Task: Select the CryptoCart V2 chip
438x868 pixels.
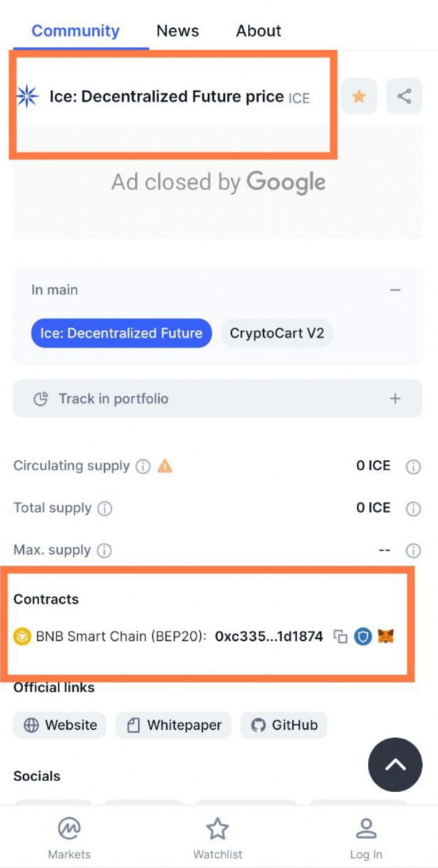Action: (277, 333)
